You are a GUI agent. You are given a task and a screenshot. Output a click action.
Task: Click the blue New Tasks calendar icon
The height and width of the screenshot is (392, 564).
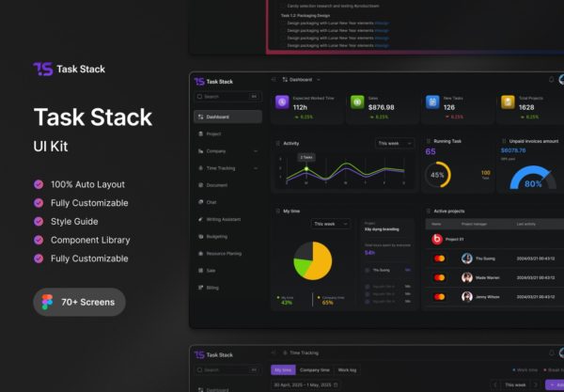[x=432, y=102]
